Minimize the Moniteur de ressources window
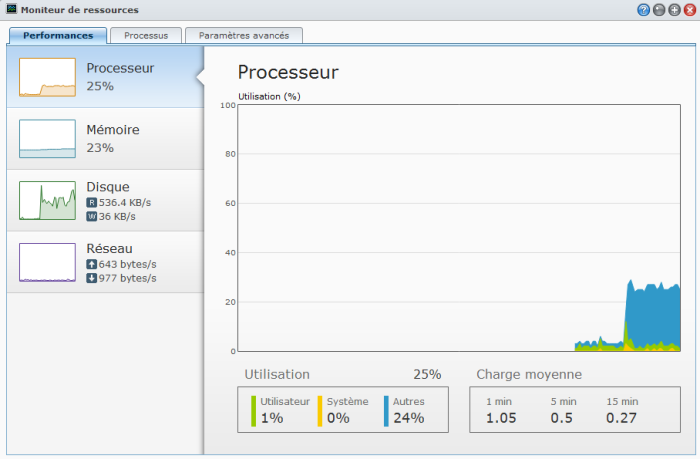This screenshot has height=459, width=700. (x=658, y=10)
